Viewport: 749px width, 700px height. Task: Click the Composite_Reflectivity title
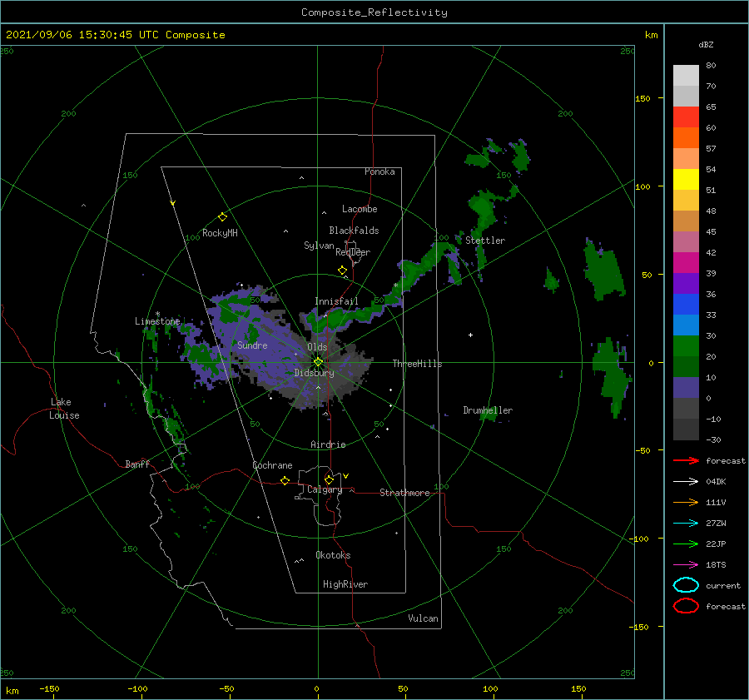374,12
